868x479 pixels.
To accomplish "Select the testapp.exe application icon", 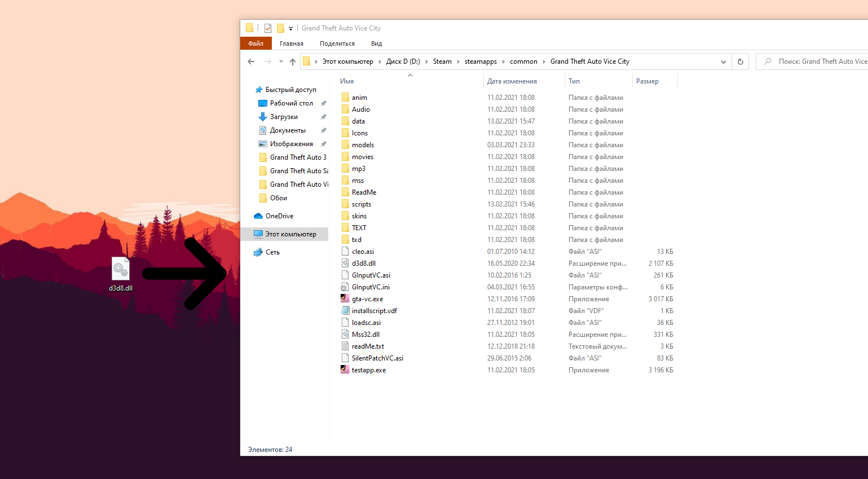I will click(x=345, y=370).
